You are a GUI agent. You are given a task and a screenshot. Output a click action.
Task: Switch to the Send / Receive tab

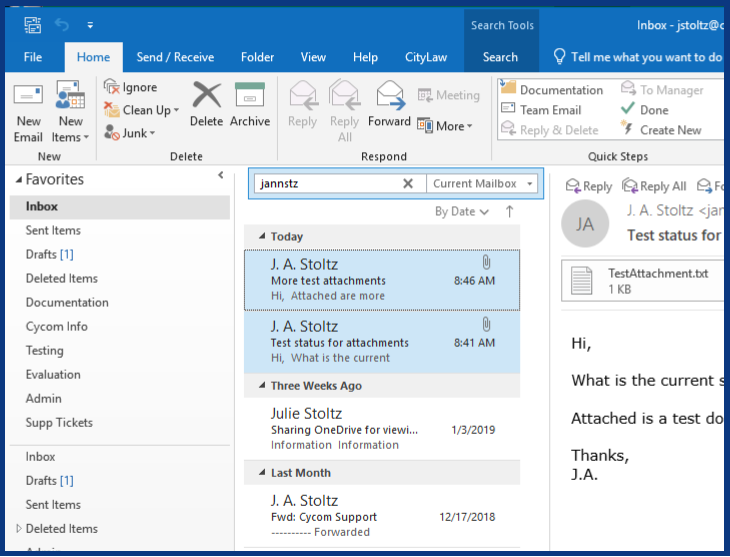[x=175, y=57]
